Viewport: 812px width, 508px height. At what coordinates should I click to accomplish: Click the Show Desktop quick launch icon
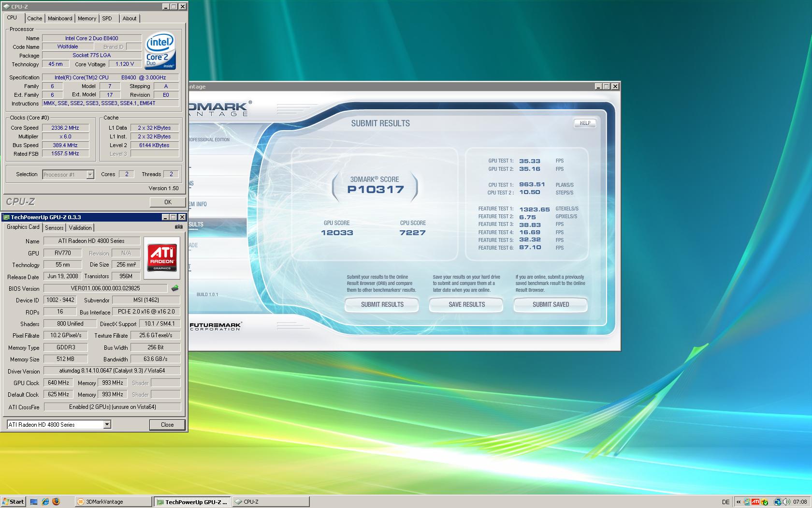click(x=34, y=502)
